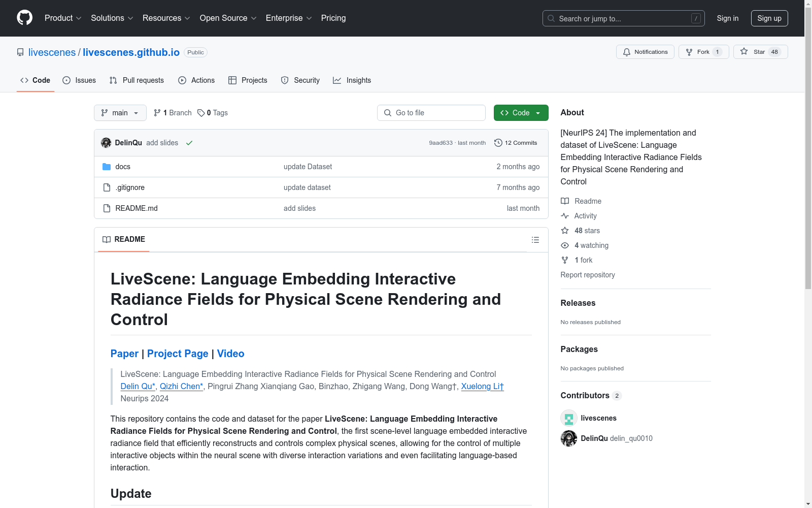Click the Search or jump to field
This screenshot has width=812, height=508.
[624, 18]
